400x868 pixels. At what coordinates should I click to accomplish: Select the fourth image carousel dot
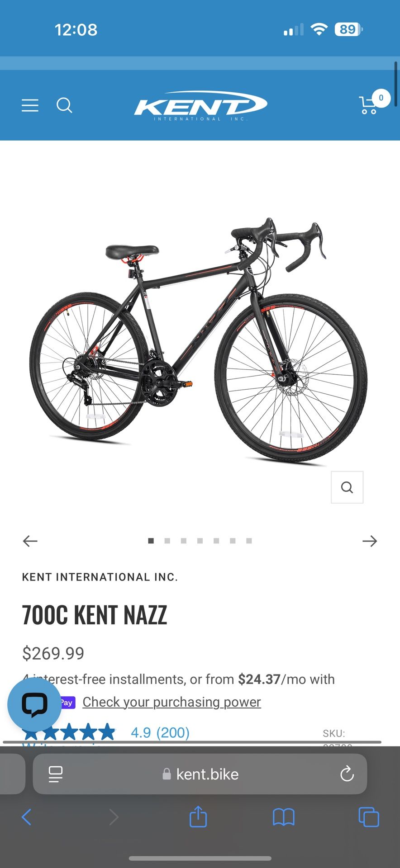tap(200, 541)
